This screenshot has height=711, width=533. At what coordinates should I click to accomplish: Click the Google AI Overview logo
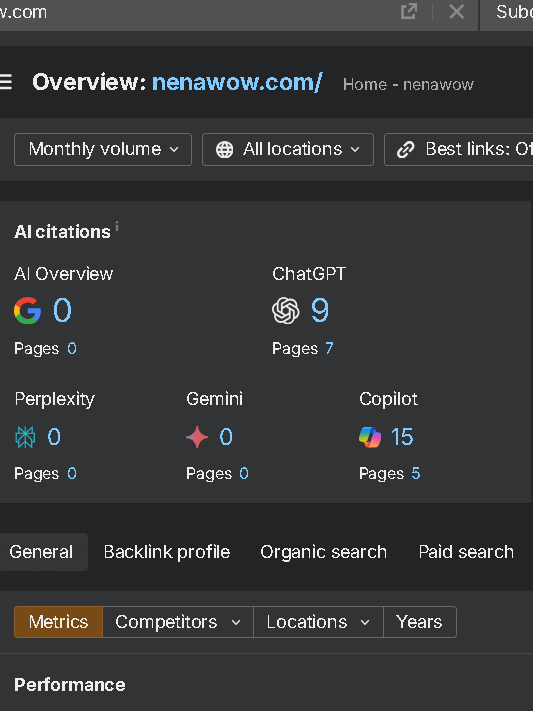coord(28,310)
